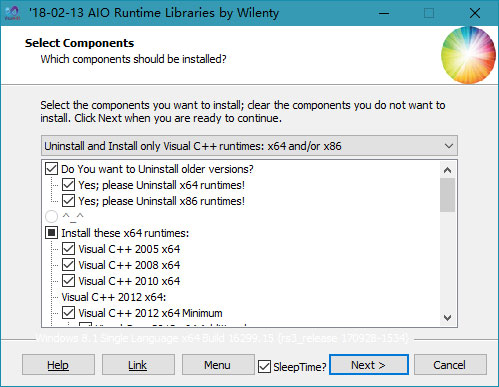Open the Link button

(138, 365)
